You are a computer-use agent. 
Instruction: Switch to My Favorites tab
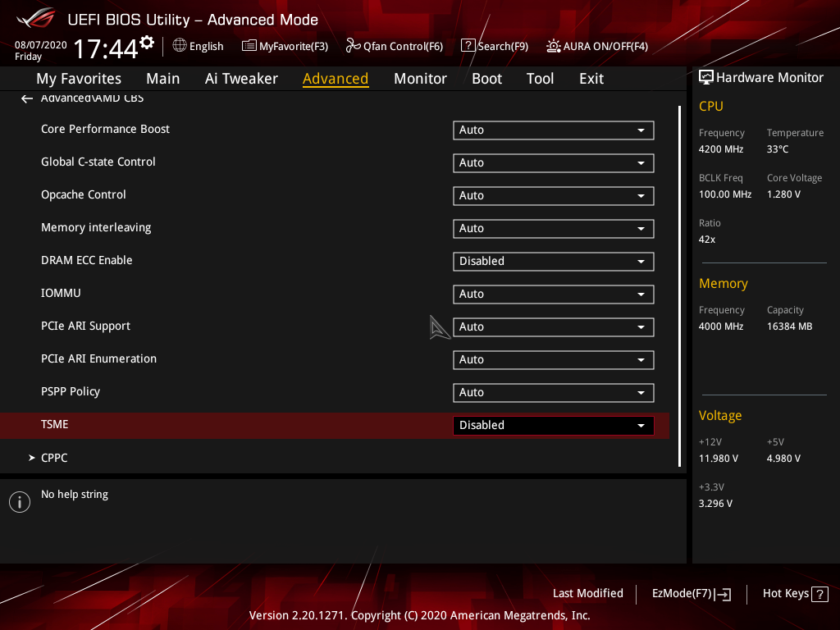tap(79, 79)
